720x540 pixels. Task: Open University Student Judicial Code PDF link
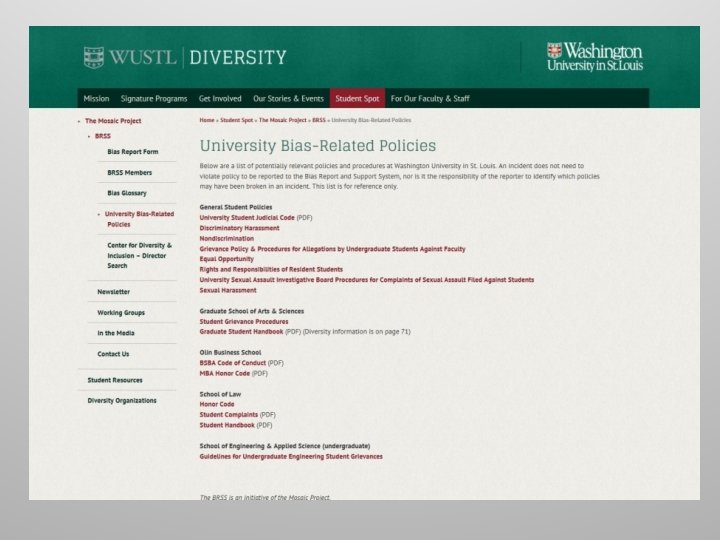click(x=247, y=218)
